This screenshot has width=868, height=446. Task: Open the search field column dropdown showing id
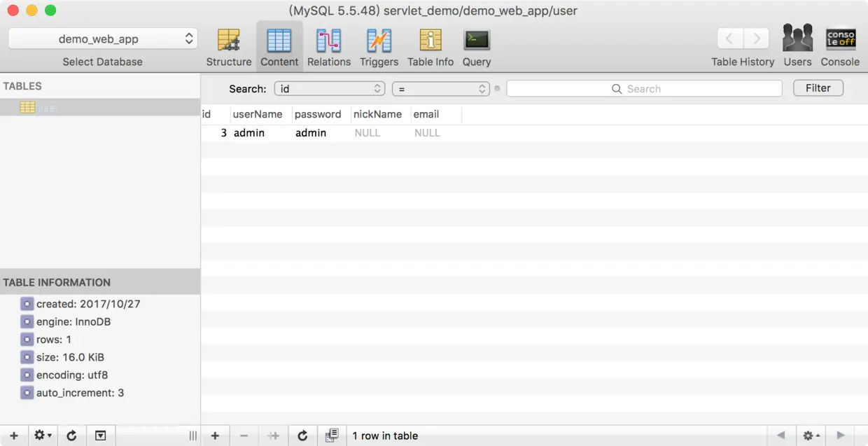(x=329, y=89)
